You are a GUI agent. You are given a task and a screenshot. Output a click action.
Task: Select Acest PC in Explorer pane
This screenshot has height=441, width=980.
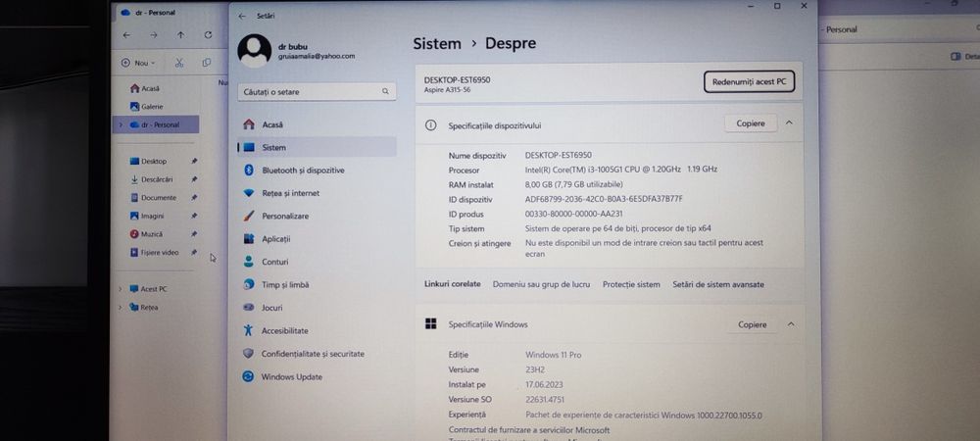[148, 289]
